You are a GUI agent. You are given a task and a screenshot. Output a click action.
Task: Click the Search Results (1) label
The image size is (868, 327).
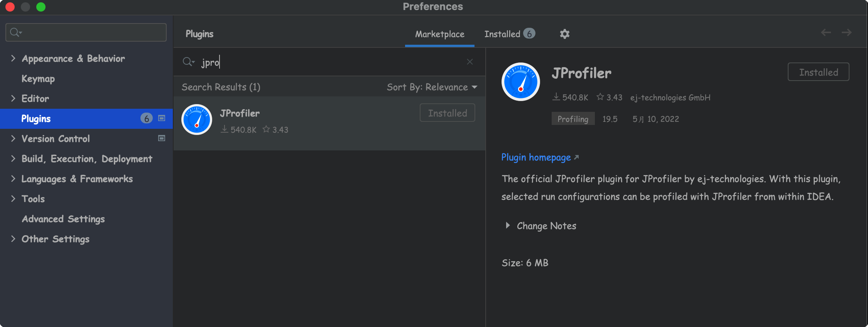tap(221, 87)
